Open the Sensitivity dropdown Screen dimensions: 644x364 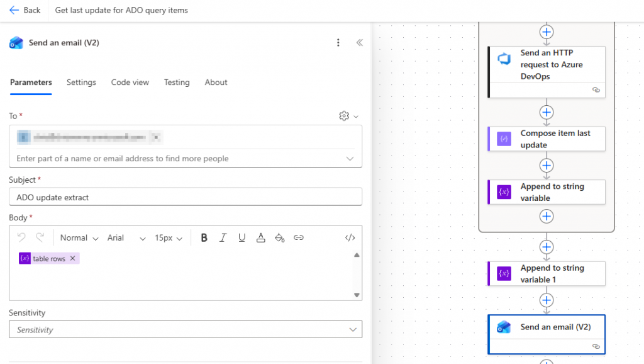(186, 329)
